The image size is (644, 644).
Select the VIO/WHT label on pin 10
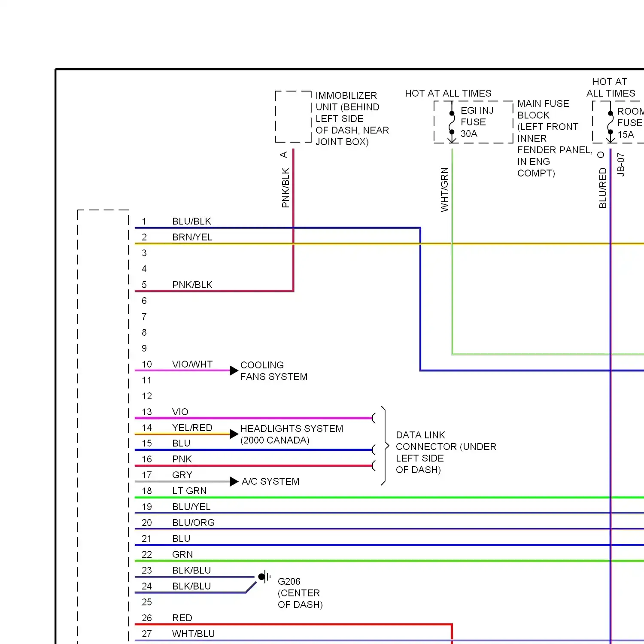tap(192, 364)
